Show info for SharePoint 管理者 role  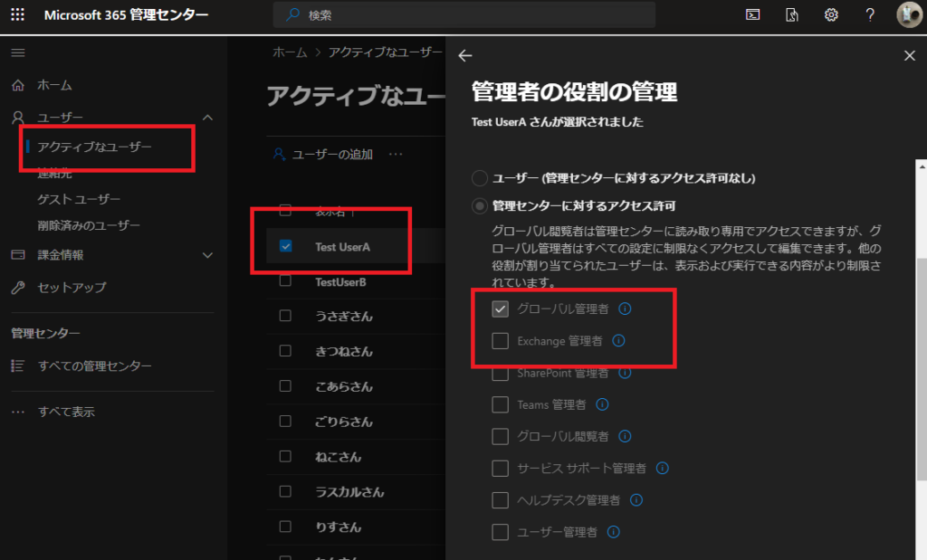625,373
